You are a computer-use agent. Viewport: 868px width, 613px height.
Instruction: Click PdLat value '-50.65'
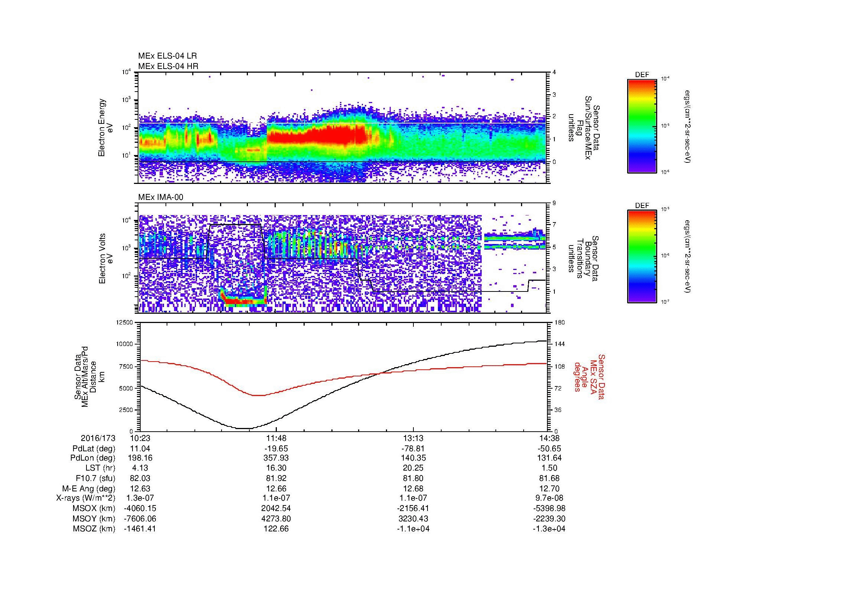pyautogui.click(x=550, y=449)
